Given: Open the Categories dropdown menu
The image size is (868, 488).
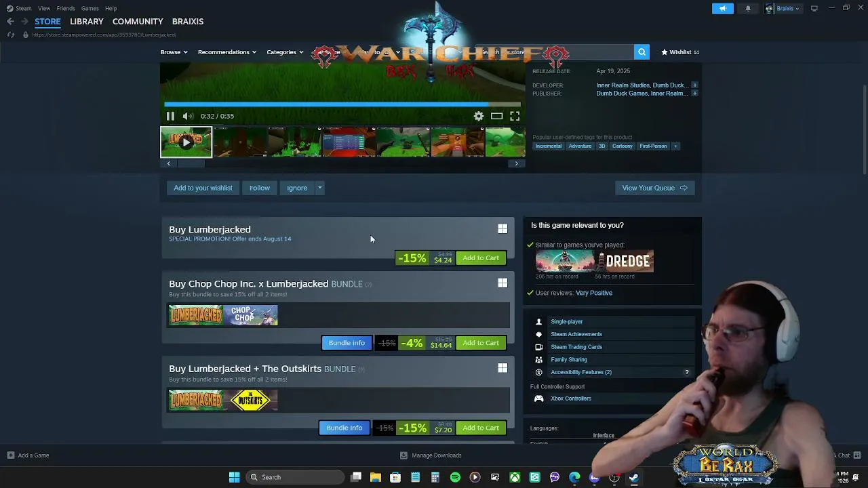Looking at the screenshot, I should pos(285,52).
